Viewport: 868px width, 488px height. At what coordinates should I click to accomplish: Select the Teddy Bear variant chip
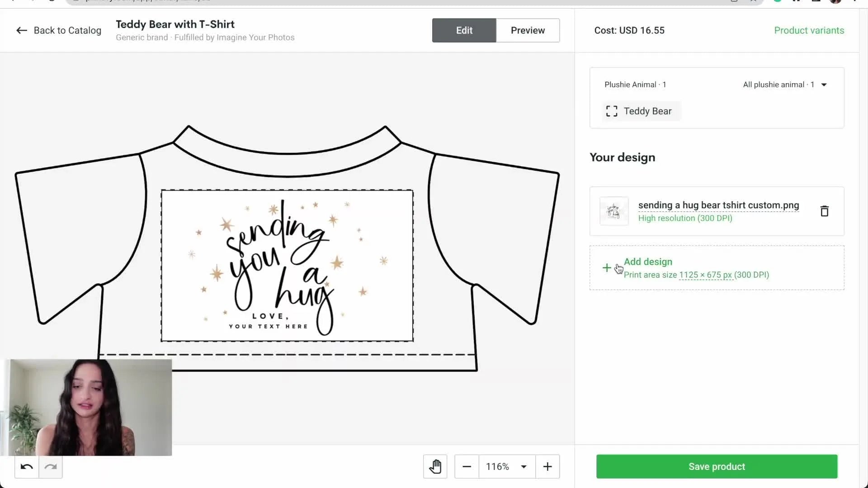(641, 111)
